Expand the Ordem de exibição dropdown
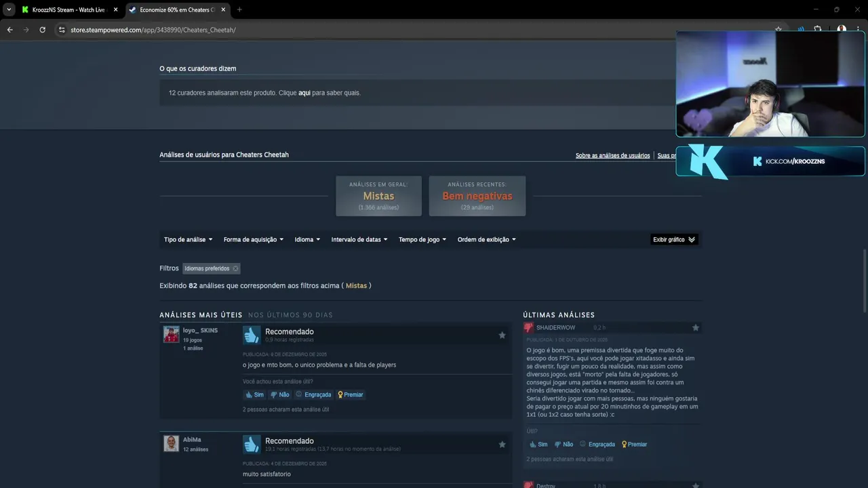The height and width of the screenshot is (488, 868). pyautogui.click(x=487, y=239)
